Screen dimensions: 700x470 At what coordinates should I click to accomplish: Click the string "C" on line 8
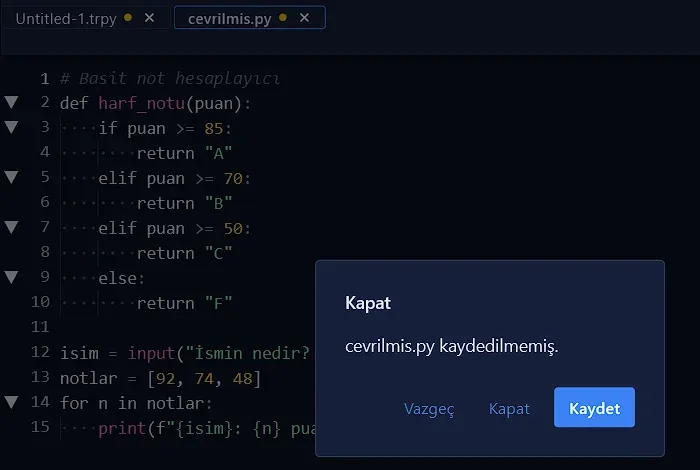coord(218,254)
